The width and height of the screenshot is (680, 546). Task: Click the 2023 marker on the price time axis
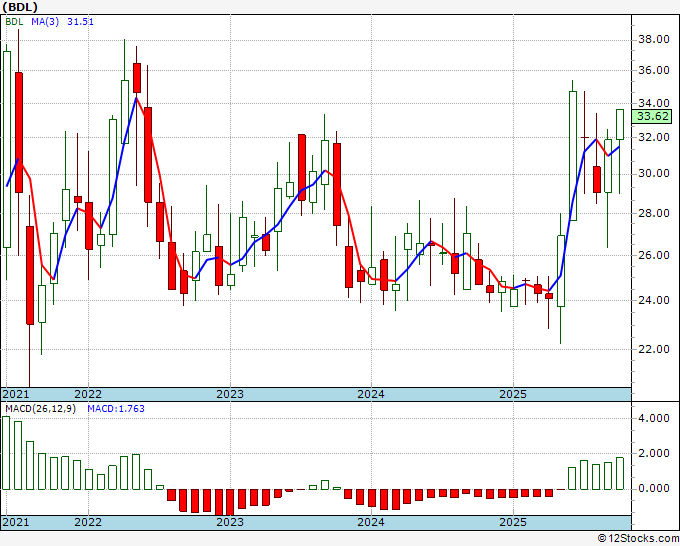[230, 394]
